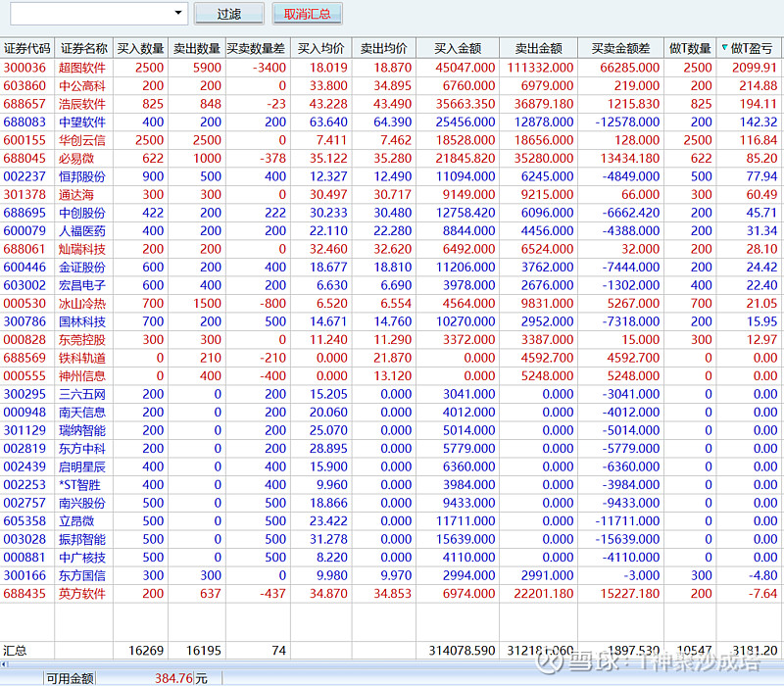Select the 国林科技 name cell
The height and width of the screenshot is (686, 784).
pyautogui.click(x=82, y=321)
